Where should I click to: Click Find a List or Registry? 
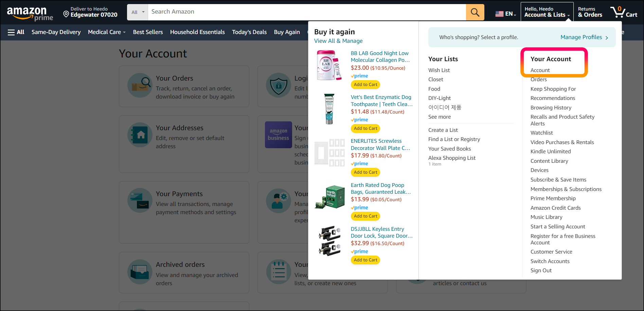tap(454, 139)
